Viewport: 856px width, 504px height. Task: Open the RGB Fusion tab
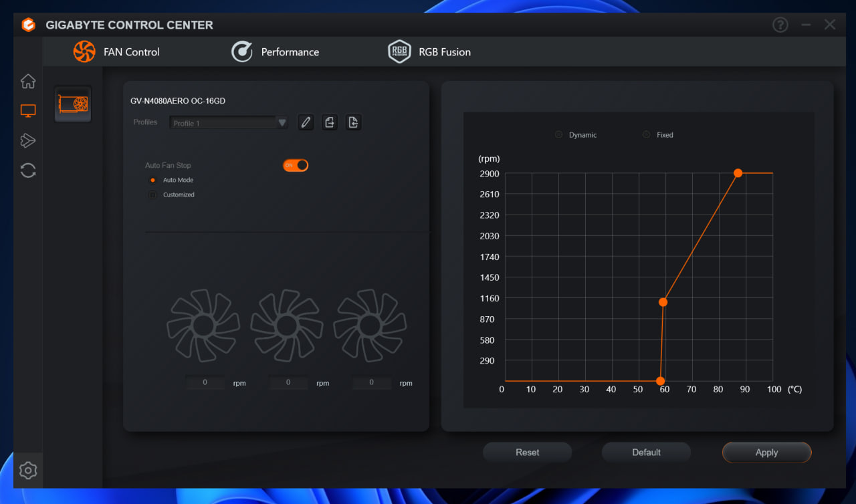(429, 51)
